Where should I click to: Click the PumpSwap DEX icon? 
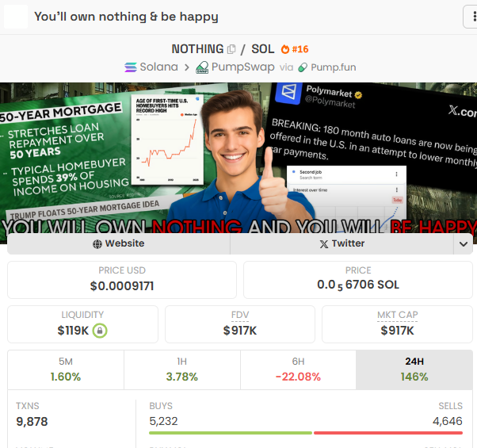pos(202,67)
